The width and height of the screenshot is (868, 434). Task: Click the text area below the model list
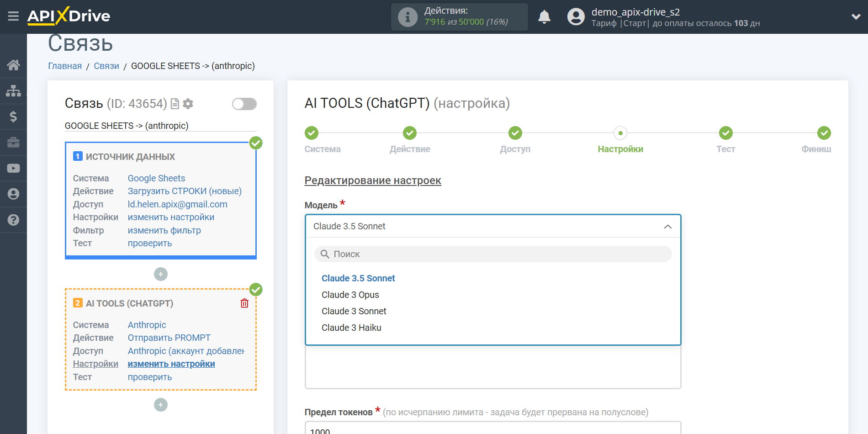[x=493, y=367]
